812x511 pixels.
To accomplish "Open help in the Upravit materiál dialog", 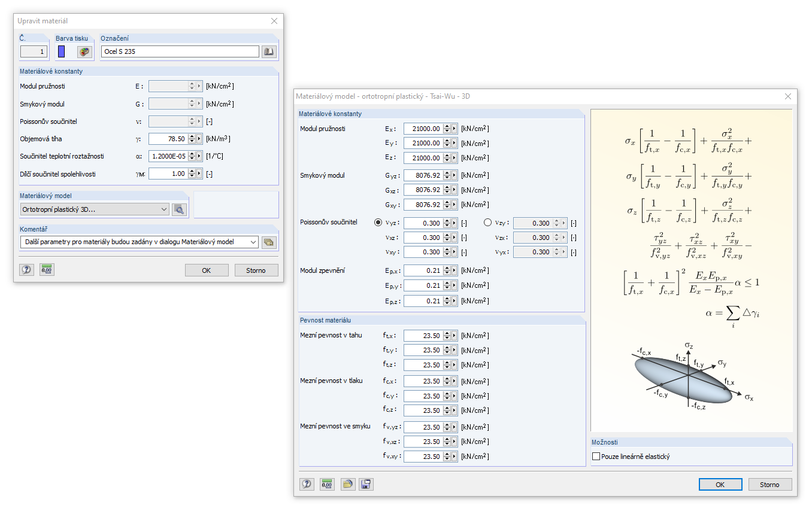I will (x=27, y=270).
